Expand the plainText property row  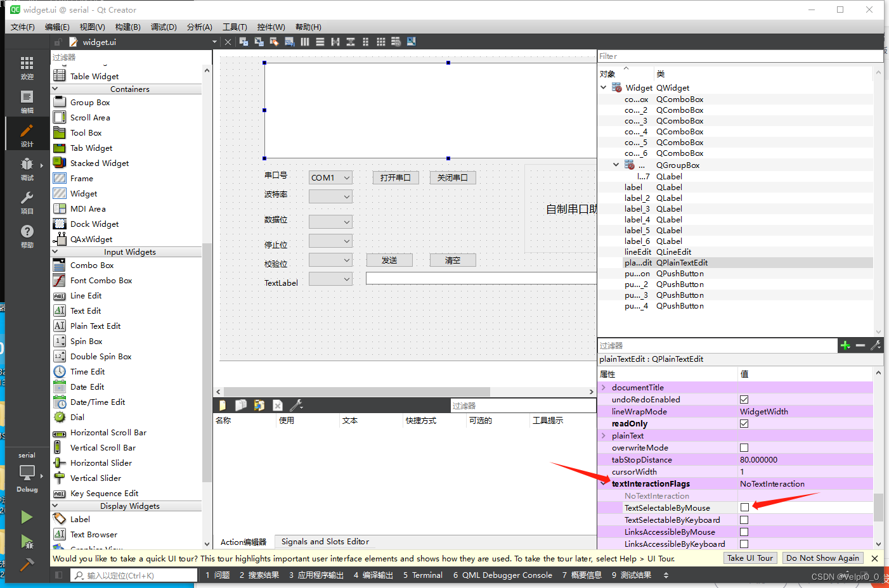click(x=603, y=435)
